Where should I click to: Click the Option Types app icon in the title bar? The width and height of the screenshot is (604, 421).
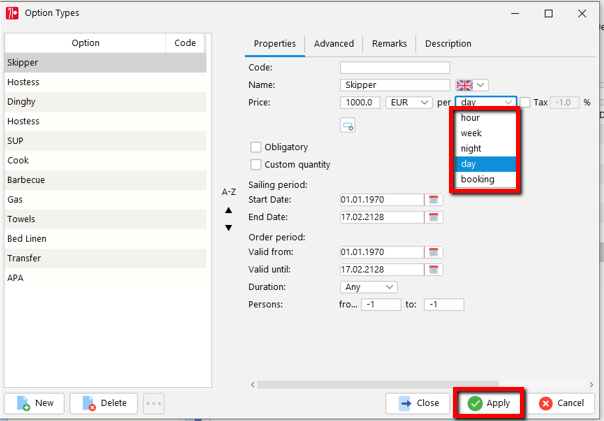click(12, 13)
